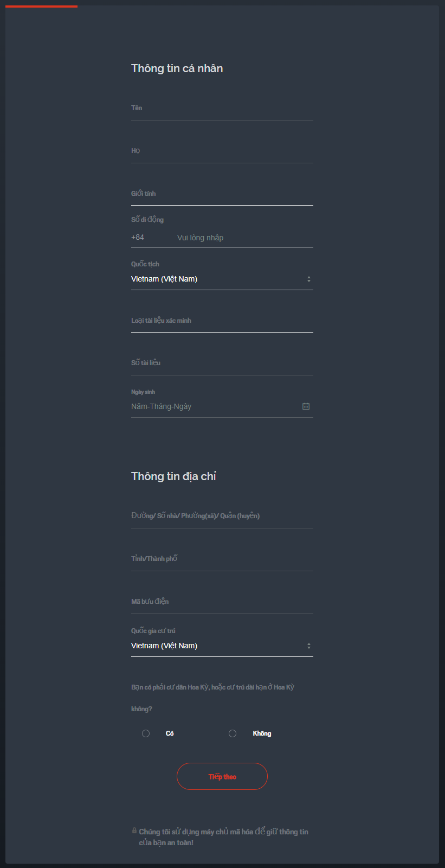This screenshot has height=868, width=445.
Task: Select the Có radio button
Action: pos(146,733)
